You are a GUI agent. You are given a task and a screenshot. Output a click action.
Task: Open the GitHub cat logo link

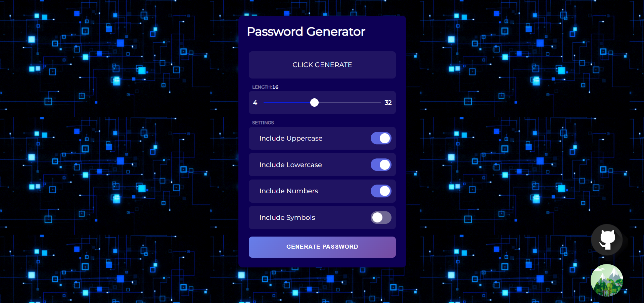tap(607, 240)
